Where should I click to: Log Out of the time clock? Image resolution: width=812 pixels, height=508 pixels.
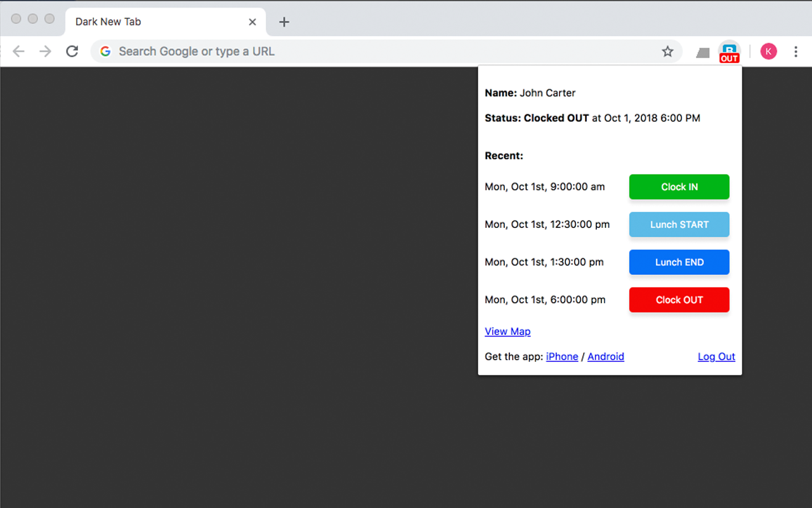tap(716, 356)
